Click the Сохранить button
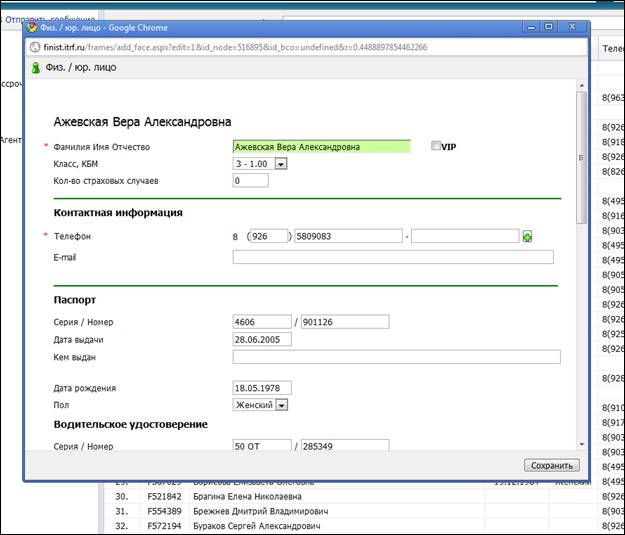Image resolution: width=625 pixels, height=535 pixels. [x=552, y=466]
